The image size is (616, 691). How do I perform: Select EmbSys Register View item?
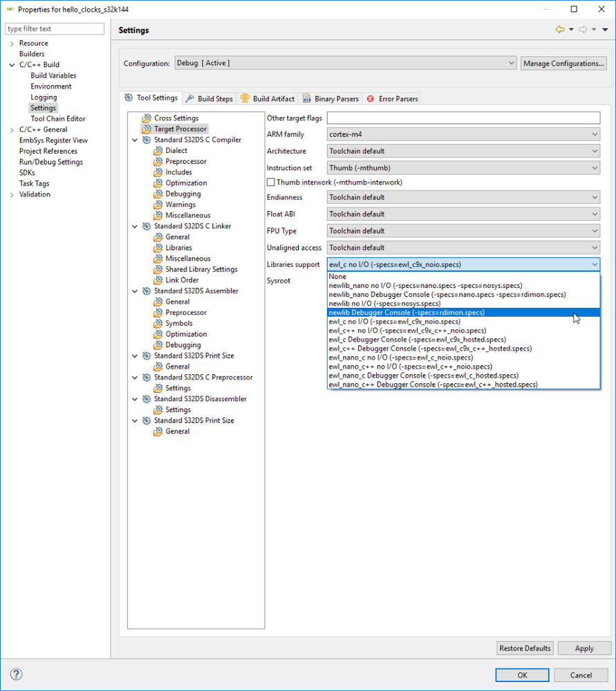coord(53,140)
